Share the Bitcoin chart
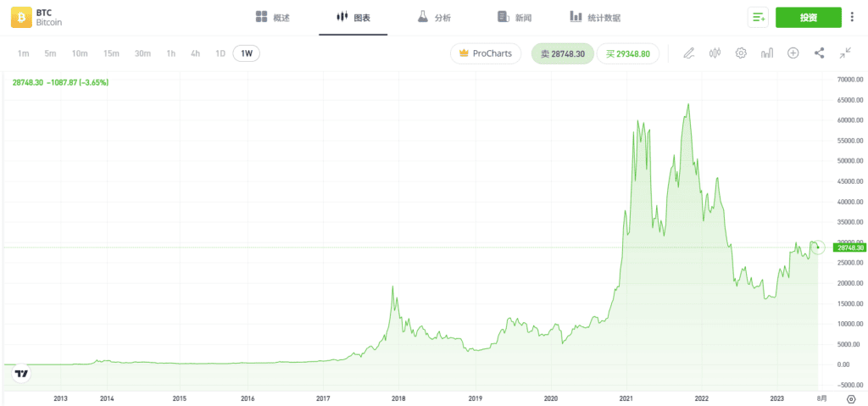Screen dimensions: 868x406 click(x=820, y=53)
